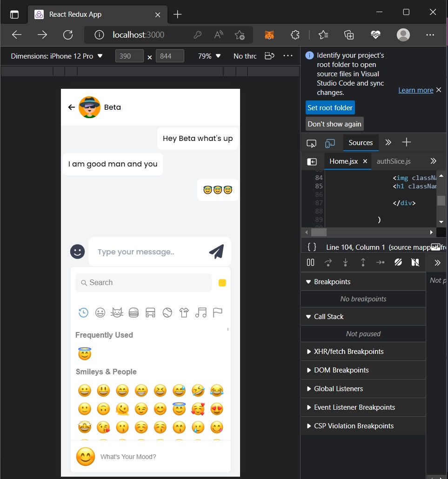Activate inspect element picker tool
This screenshot has width=448, height=479.
click(311, 143)
